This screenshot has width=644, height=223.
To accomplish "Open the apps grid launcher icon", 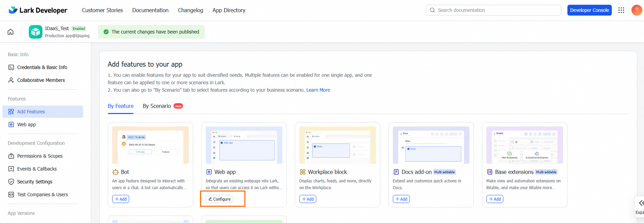I will 621,10.
